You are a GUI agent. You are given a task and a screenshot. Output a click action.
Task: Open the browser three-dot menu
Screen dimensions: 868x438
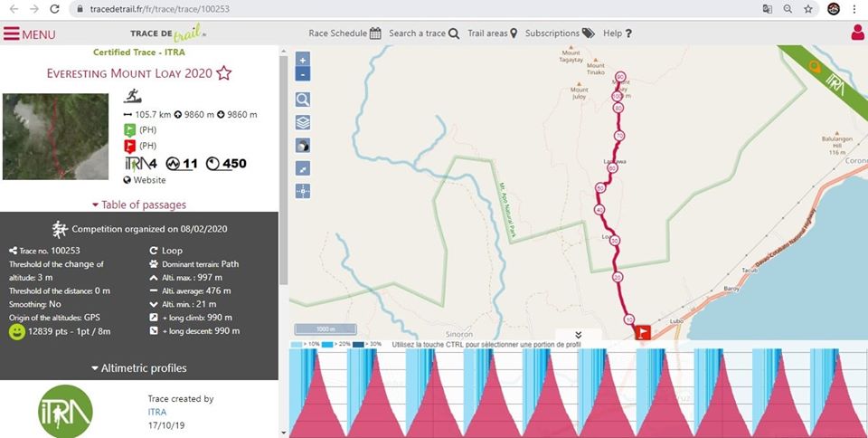tap(856, 9)
